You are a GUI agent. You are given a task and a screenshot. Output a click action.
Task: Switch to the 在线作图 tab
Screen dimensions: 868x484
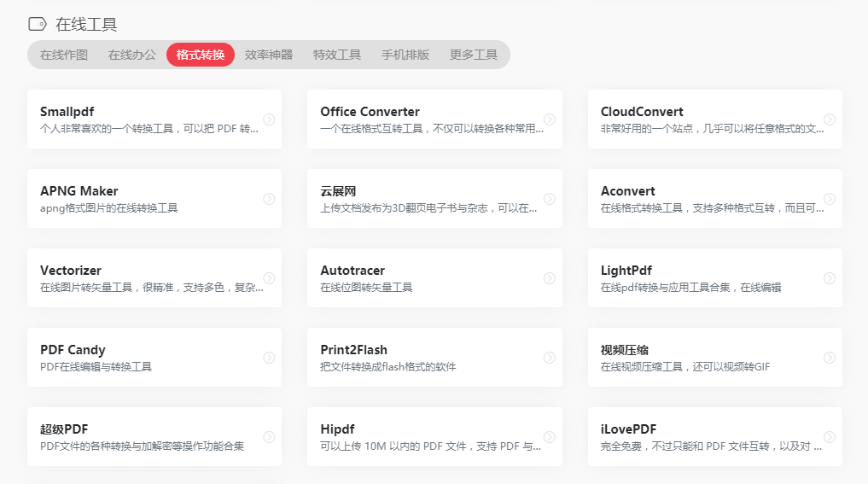point(64,55)
